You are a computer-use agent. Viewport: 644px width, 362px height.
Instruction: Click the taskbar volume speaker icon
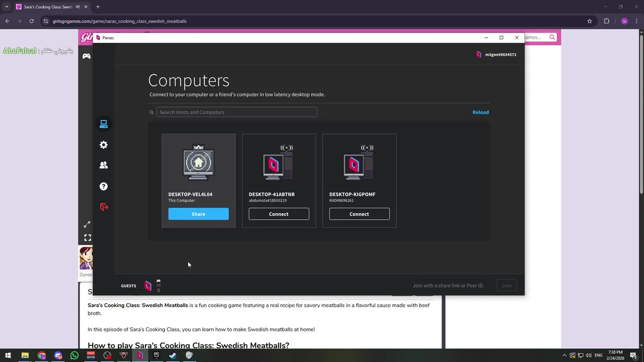coord(588,355)
